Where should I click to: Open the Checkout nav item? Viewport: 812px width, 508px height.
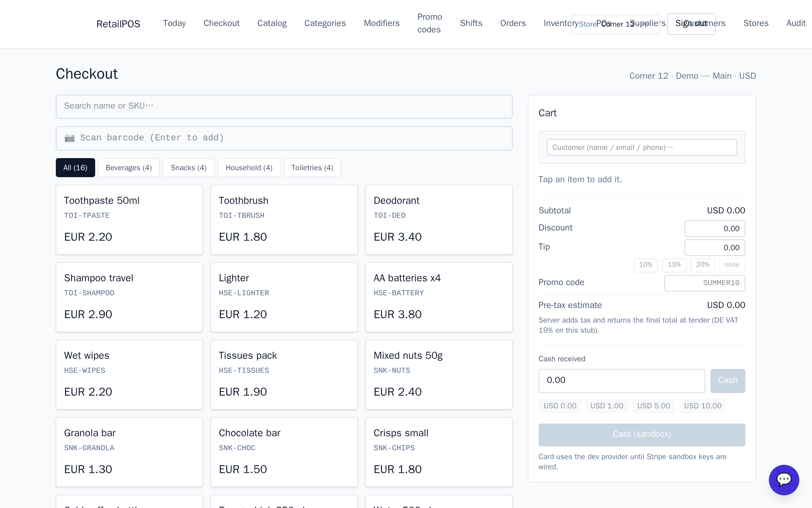click(221, 23)
